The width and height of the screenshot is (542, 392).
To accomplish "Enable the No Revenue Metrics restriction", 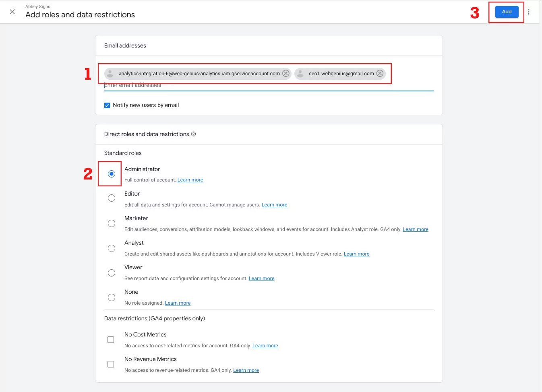I will tap(111, 364).
